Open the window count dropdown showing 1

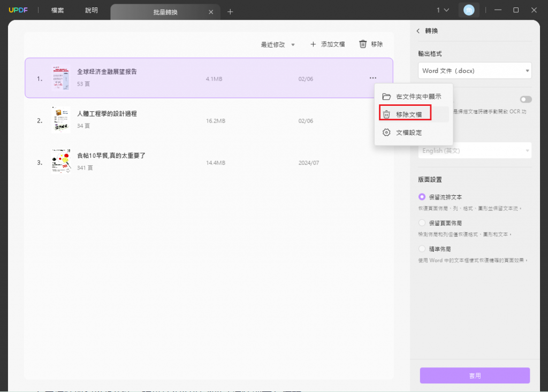443,10
